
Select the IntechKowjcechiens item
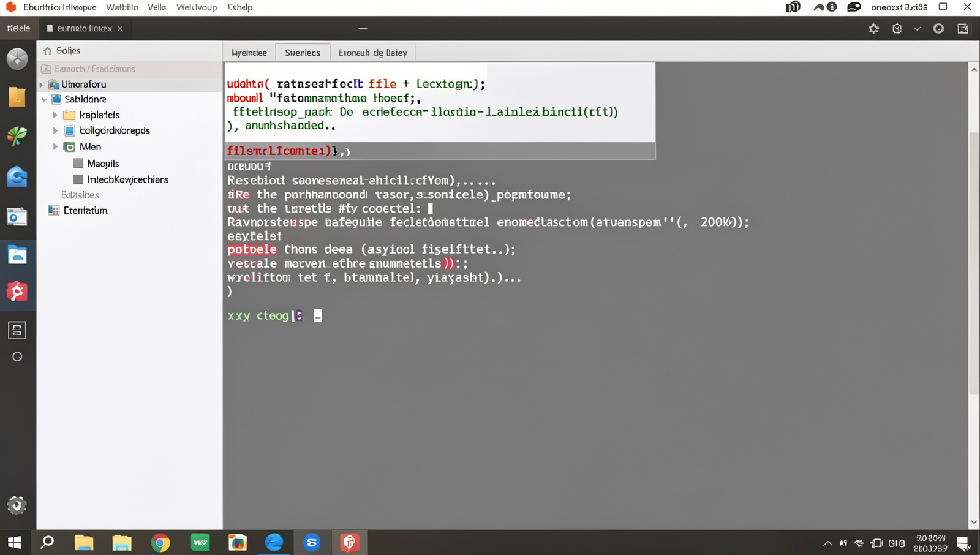[127, 179]
